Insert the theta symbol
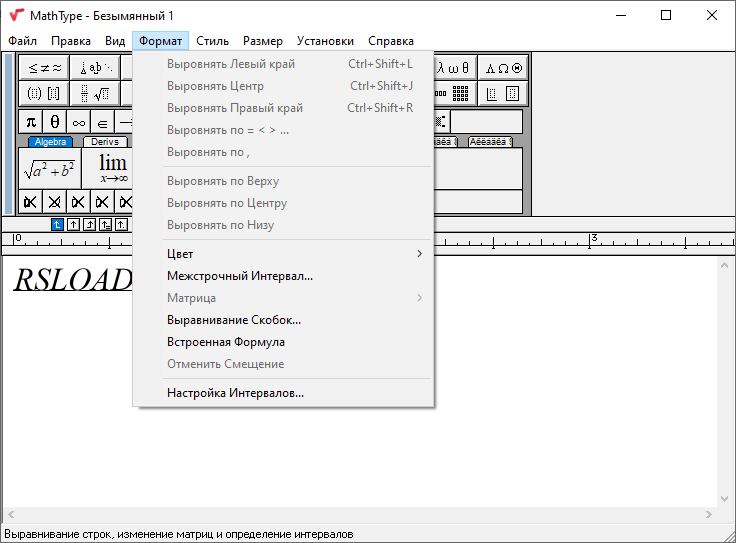 coord(54,122)
